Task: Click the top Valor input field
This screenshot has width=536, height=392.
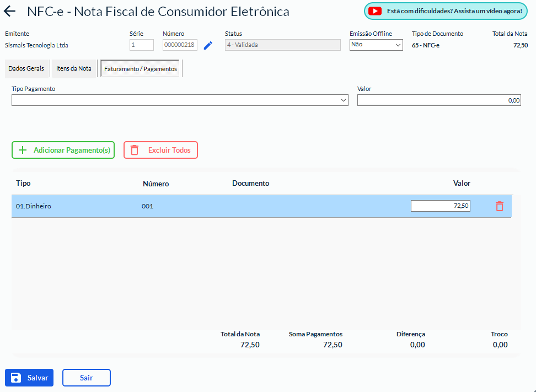Action: pos(438,100)
